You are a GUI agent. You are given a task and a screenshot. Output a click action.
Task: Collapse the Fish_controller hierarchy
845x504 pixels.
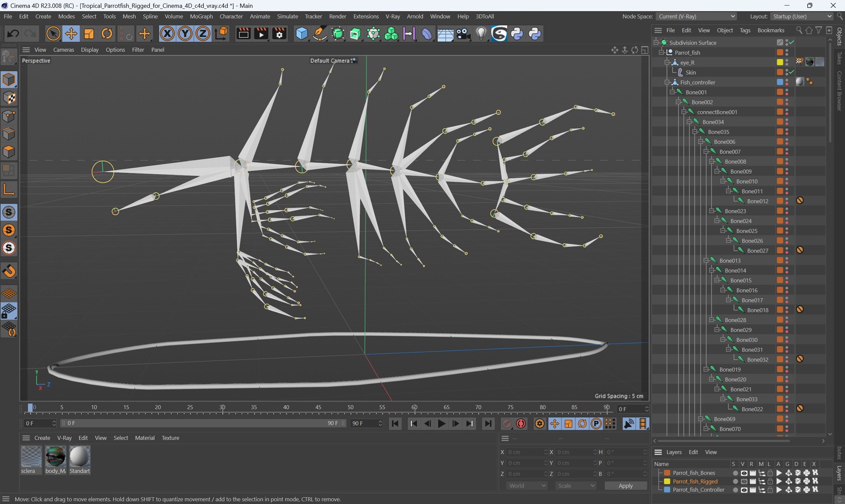667,82
